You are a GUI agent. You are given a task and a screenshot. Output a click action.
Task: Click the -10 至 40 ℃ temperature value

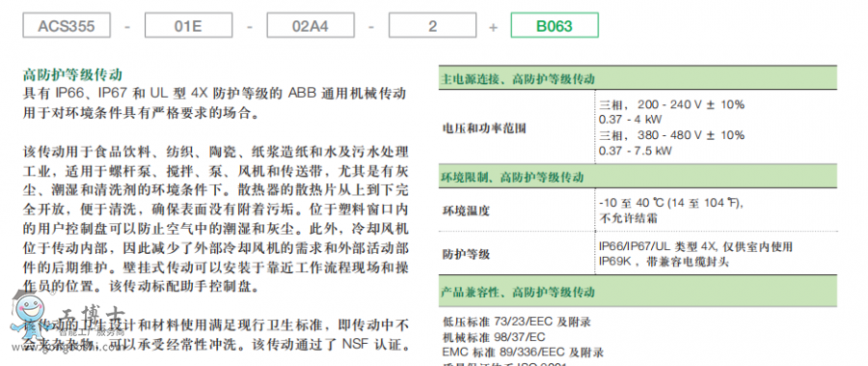pos(671,203)
